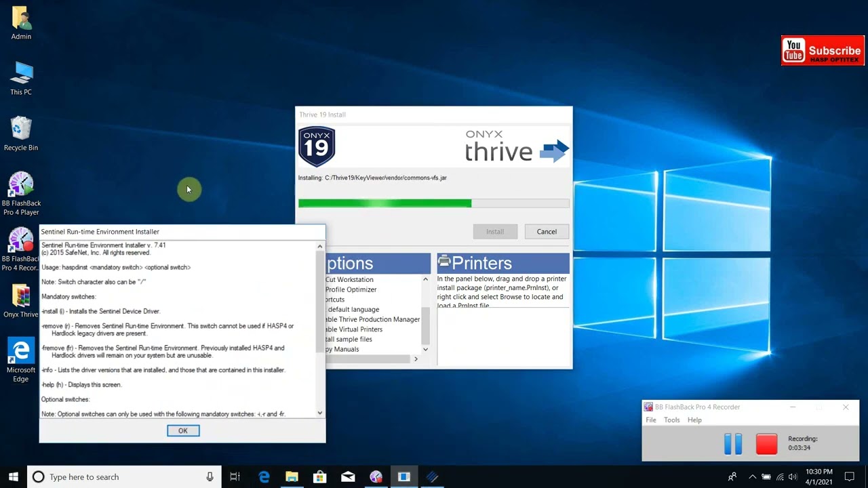Viewport: 868px width, 488px height.
Task: Launch BB FlashBack Pro 4 Player shortcut
Action: [21, 195]
